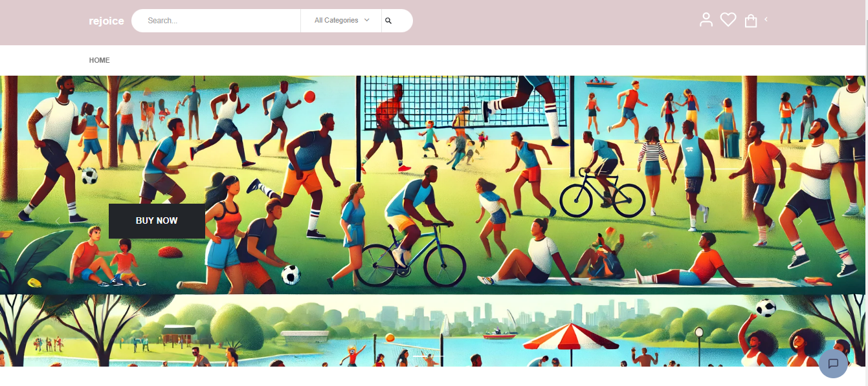Show next slide with right carousel arrow
The width and height of the screenshot is (868, 386).
[799, 221]
